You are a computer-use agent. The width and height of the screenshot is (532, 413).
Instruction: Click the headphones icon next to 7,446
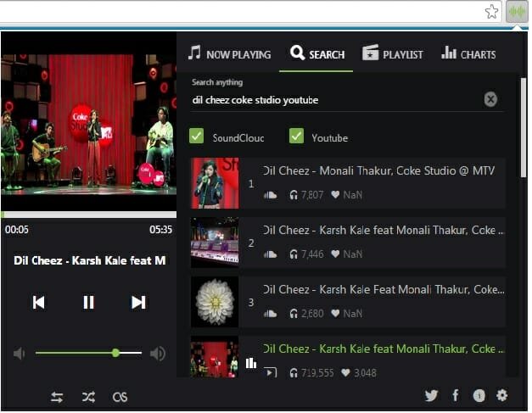click(x=294, y=254)
